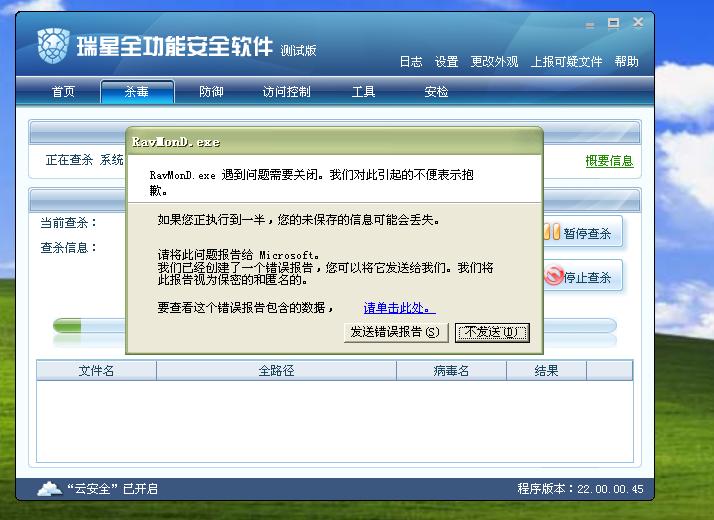Click 发送错误报告 (S) button
714x520 pixels.
(396, 332)
